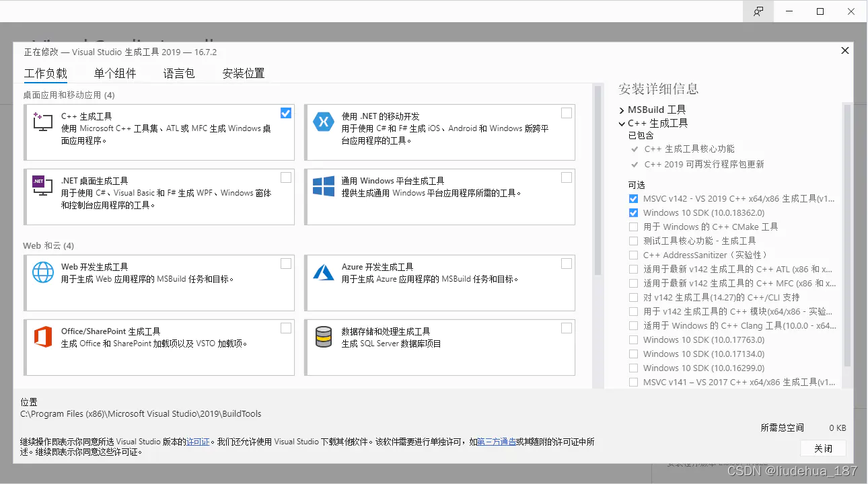The image size is (868, 484).
Task: Open the 语言包 tab
Action: coord(179,73)
